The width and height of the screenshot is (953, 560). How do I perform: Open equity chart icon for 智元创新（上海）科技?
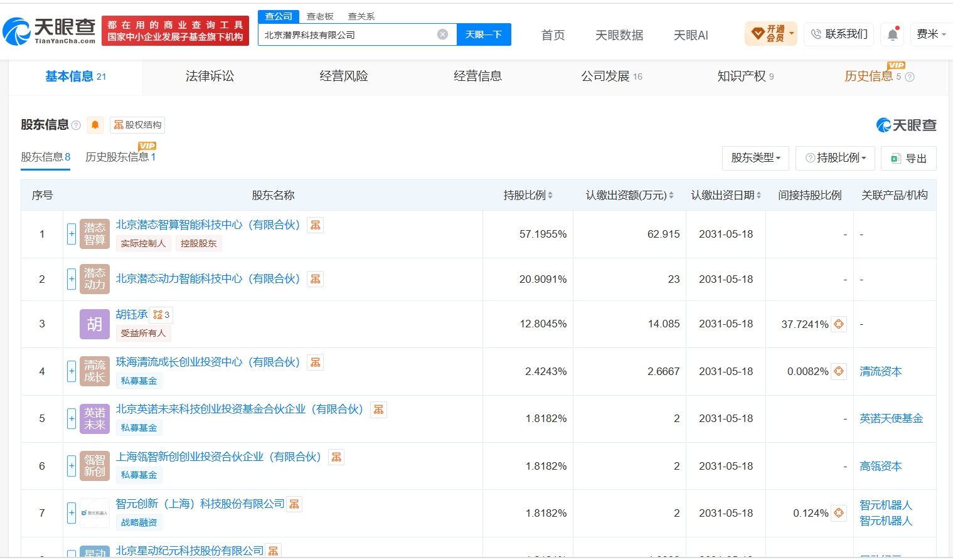click(294, 504)
